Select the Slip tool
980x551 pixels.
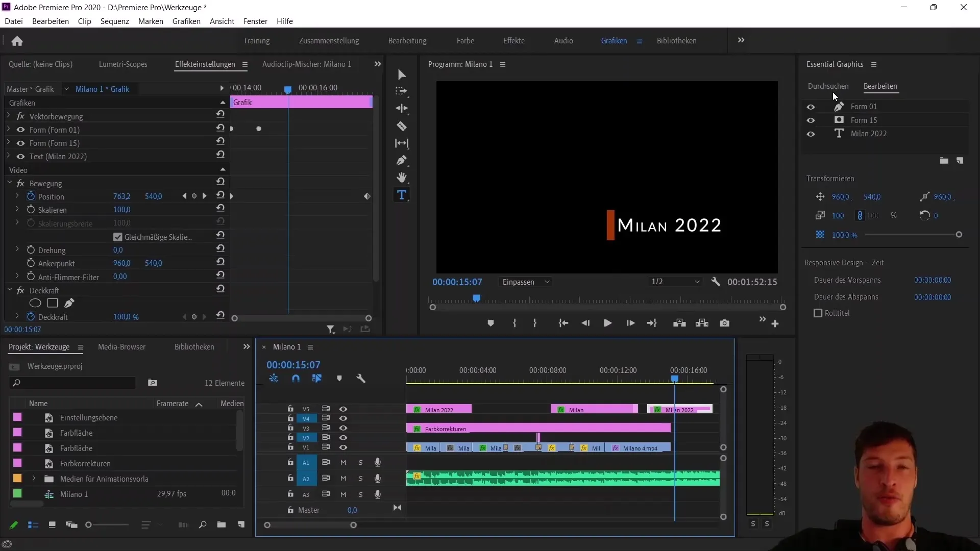pos(402,143)
